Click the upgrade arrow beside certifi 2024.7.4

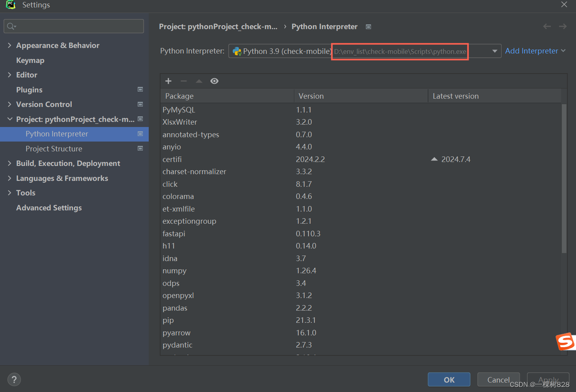(x=434, y=159)
